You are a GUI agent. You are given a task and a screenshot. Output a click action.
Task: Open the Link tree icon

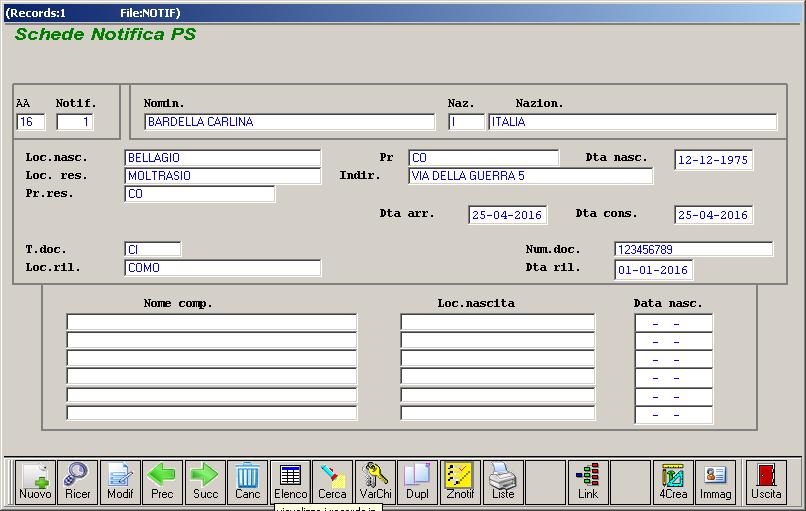click(x=588, y=482)
